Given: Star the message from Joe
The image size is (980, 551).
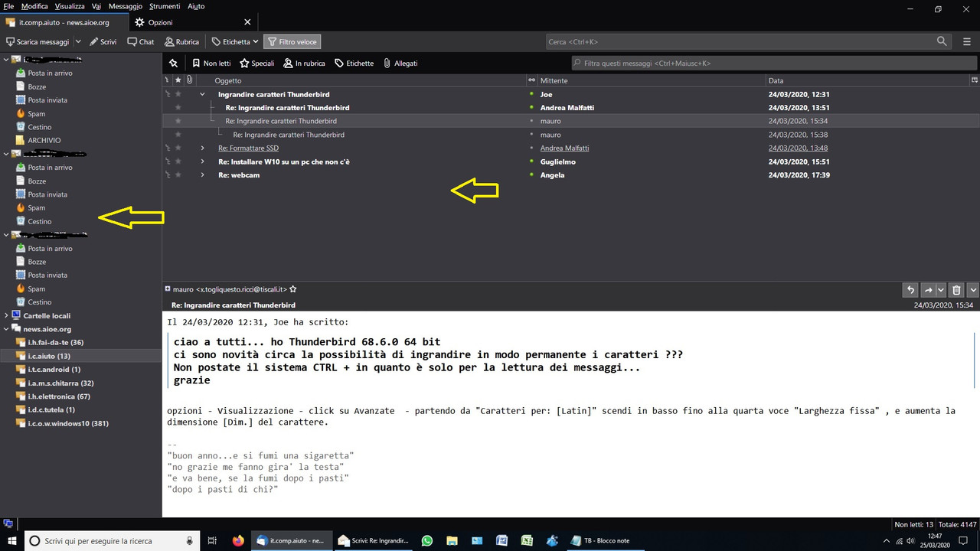Looking at the screenshot, I should tap(178, 94).
